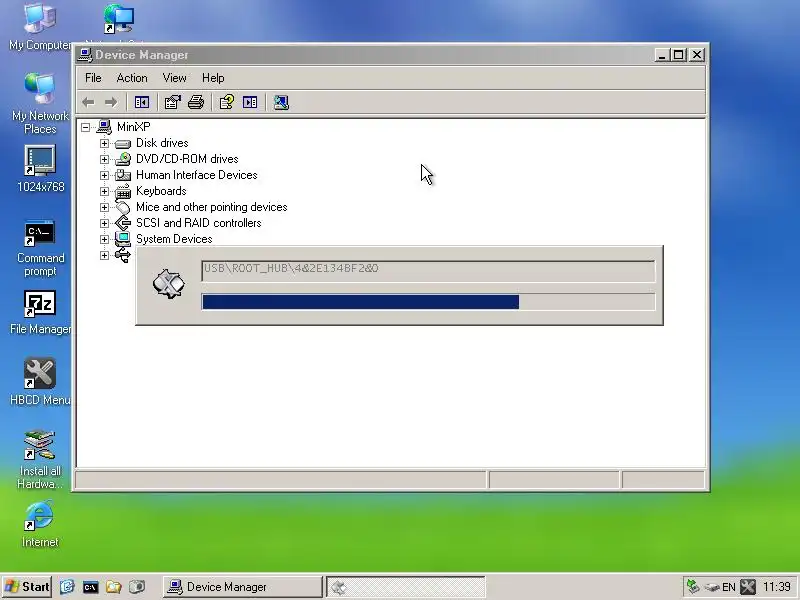Open the View menu

click(174, 78)
